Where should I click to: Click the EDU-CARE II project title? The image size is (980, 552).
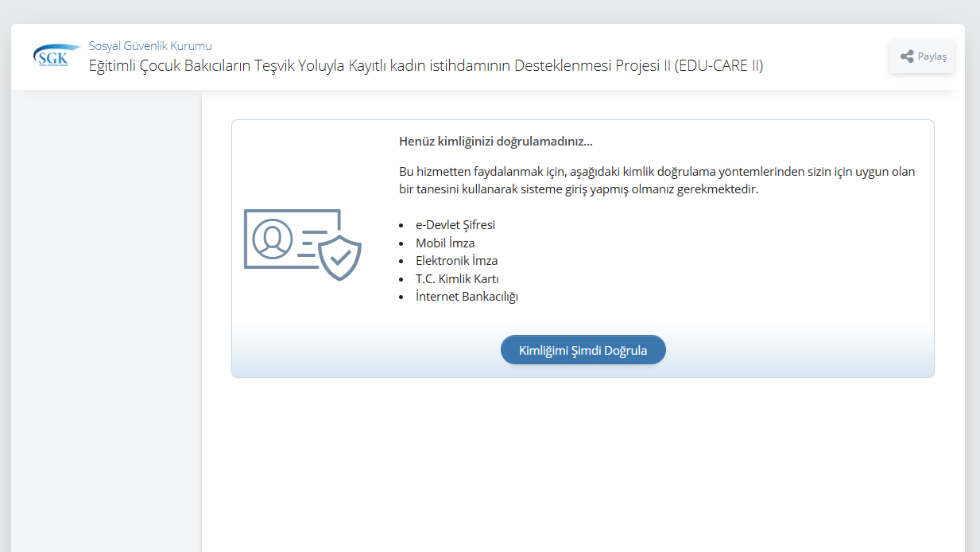click(426, 66)
